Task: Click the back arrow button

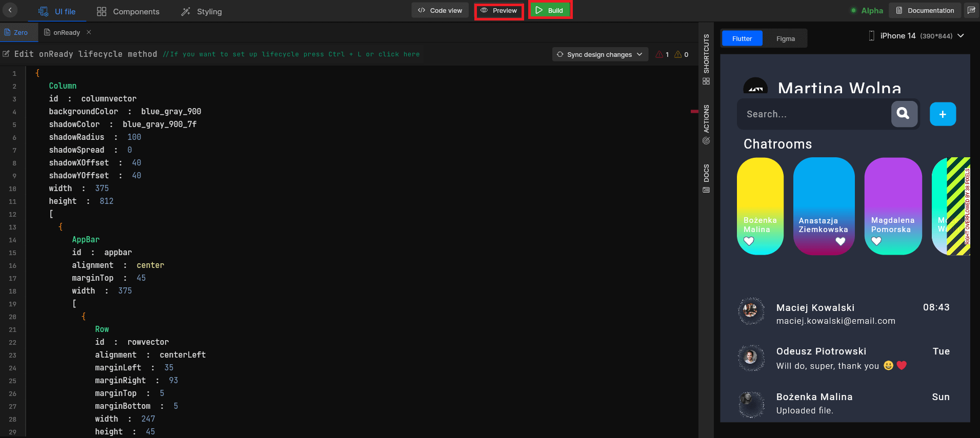Action: point(10,10)
